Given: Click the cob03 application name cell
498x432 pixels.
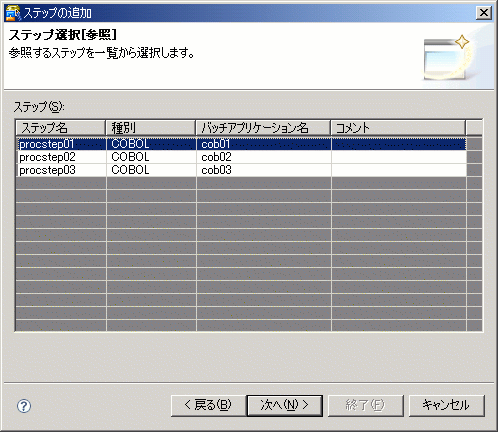Looking at the screenshot, I should [264, 170].
